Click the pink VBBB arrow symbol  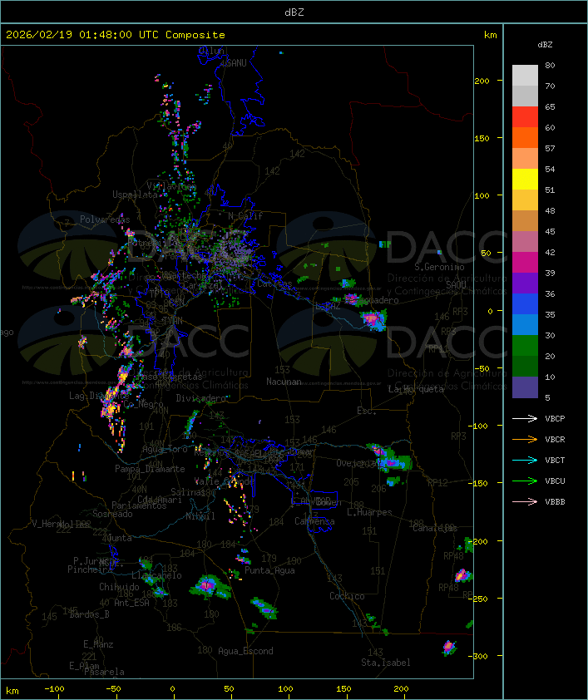(x=525, y=501)
